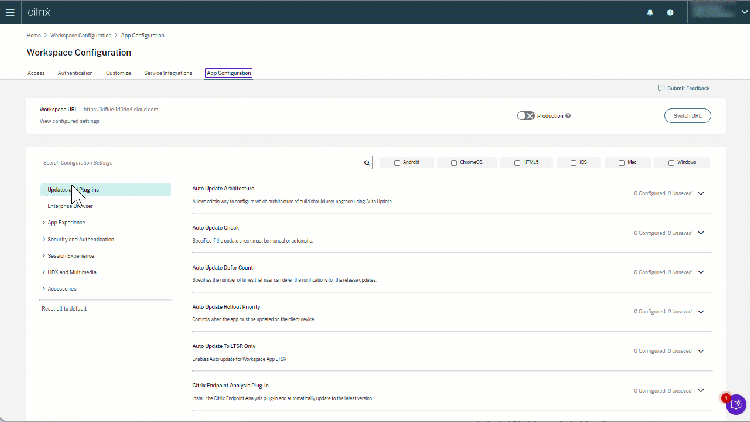750x422 pixels.
Task: Focus the Search Configuration Settings field
Action: click(x=201, y=163)
